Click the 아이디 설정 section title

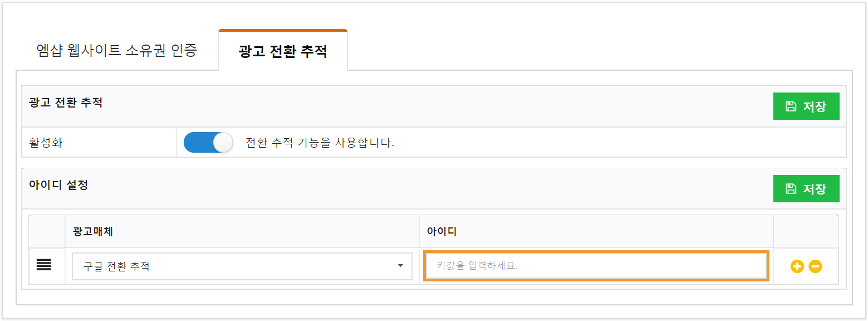point(58,185)
